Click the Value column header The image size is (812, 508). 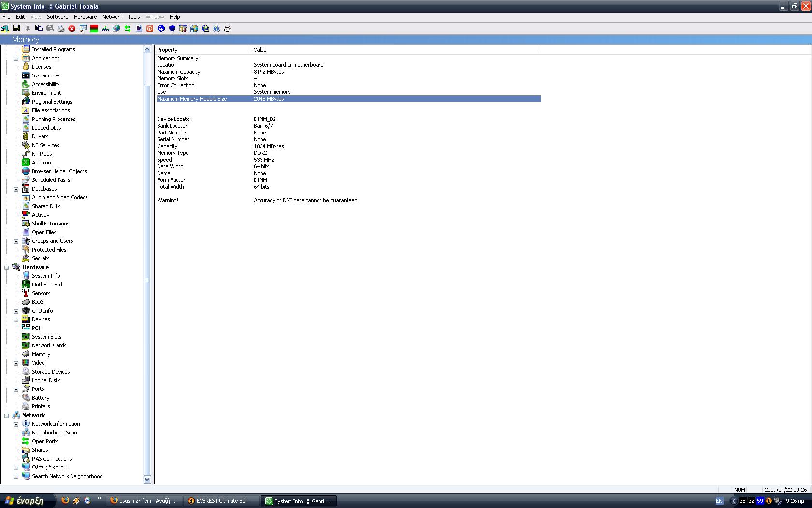[260, 50]
